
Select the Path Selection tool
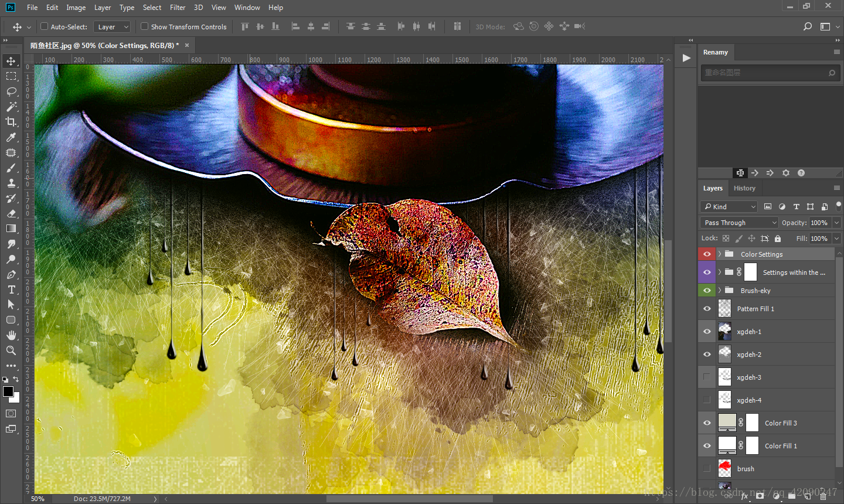point(11,305)
